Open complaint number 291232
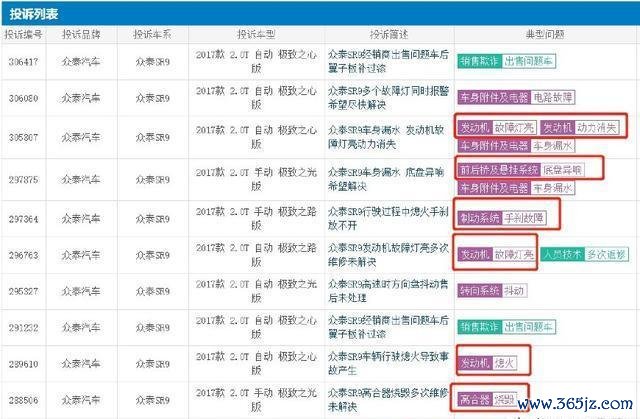Image resolution: width=640 pixels, height=419 pixels. point(23,328)
